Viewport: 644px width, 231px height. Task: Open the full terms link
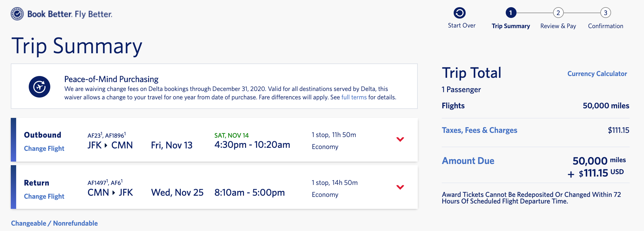click(x=354, y=97)
